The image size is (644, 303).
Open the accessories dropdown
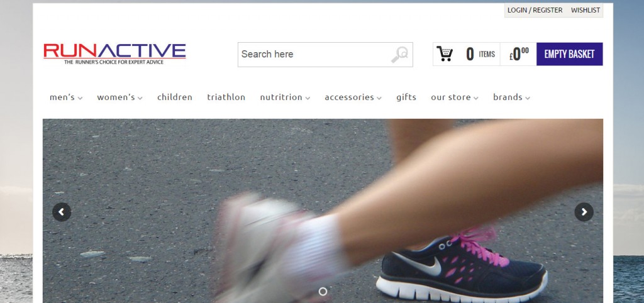(x=353, y=97)
